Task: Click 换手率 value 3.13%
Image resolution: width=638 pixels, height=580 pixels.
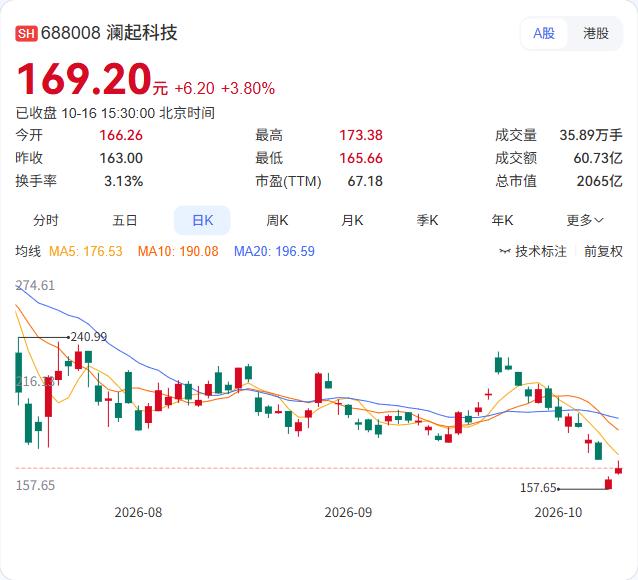Action: click(124, 181)
